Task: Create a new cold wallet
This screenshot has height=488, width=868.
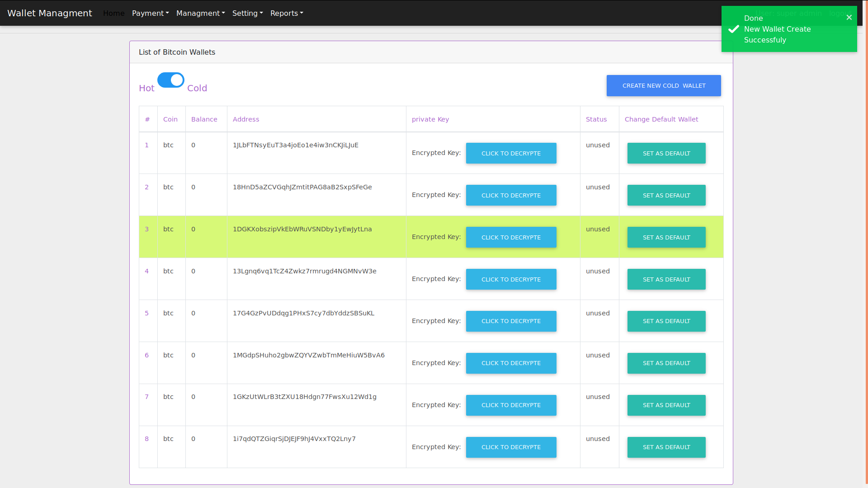Action: click(664, 85)
